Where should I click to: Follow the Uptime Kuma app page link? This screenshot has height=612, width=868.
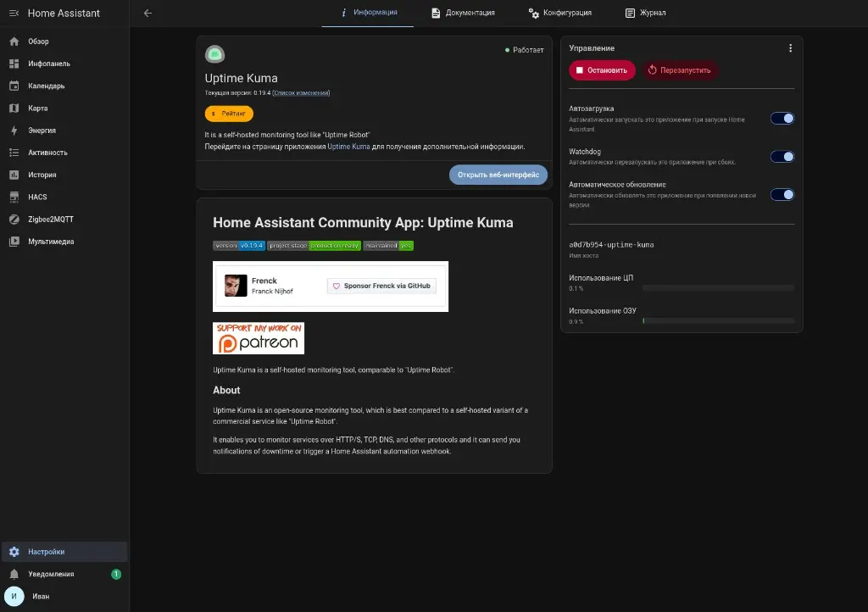[348, 147]
